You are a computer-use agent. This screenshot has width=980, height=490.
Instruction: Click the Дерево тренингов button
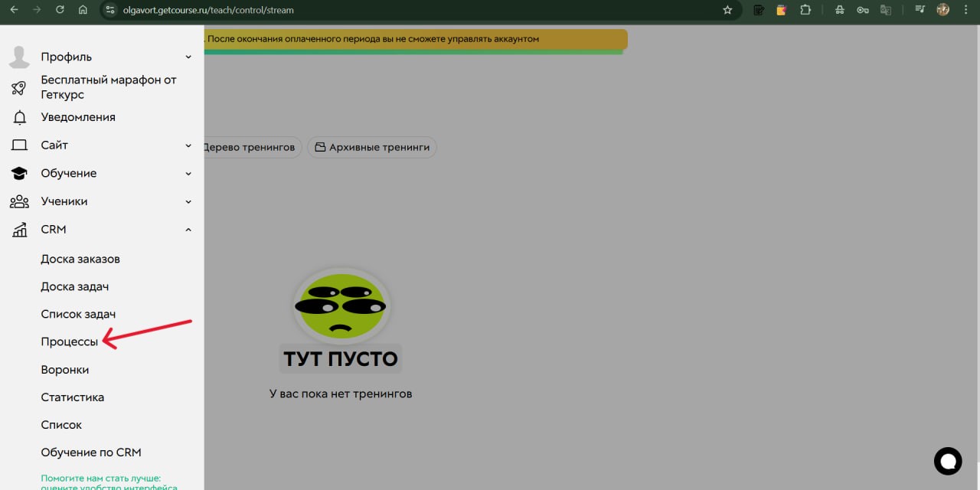point(250,147)
